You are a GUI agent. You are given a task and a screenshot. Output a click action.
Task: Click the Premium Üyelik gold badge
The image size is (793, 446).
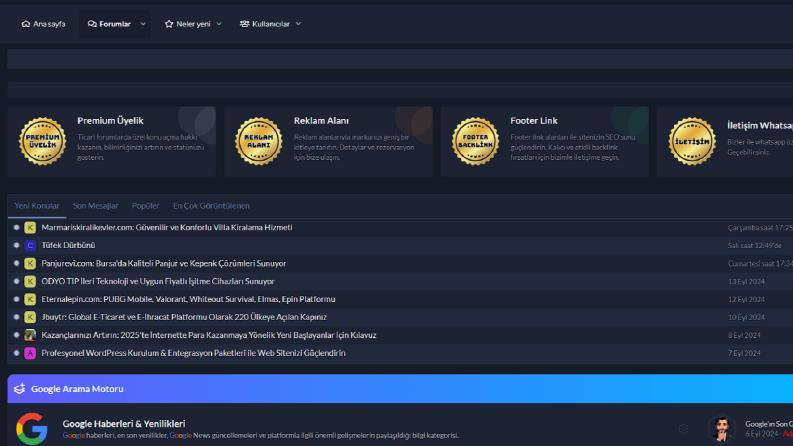tap(42, 141)
